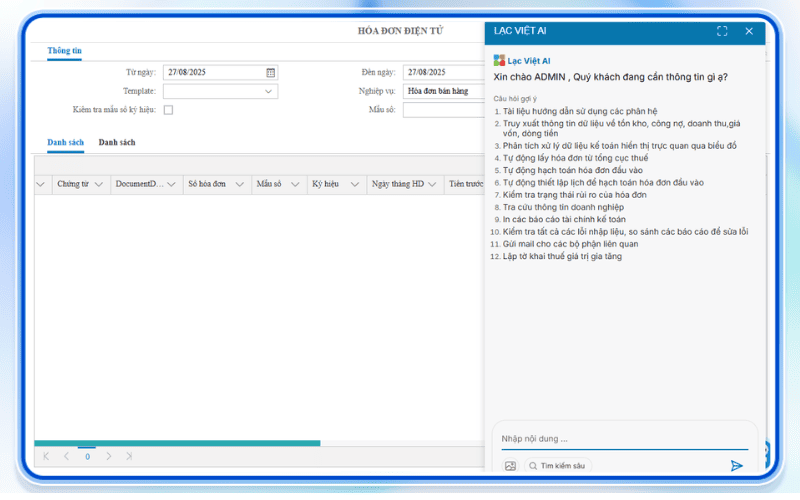Select suggestion Tự động lấy hóa đơn từ tổng cục thuế

click(x=575, y=158)
